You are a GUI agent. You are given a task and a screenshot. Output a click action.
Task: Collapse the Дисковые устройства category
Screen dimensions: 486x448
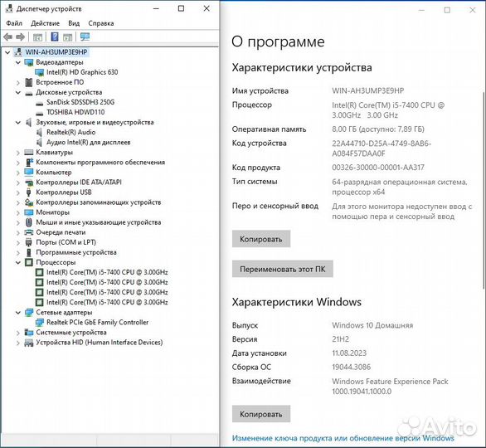tap(18, 92)
